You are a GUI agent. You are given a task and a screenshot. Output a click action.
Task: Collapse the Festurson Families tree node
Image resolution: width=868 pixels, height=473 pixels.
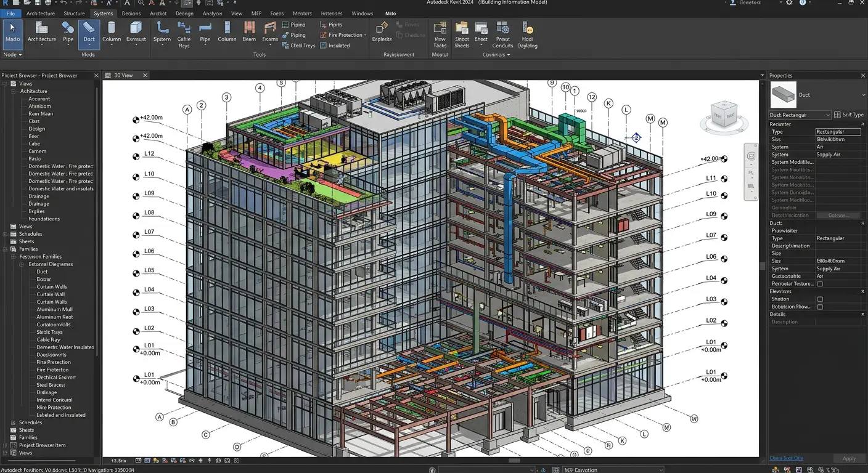coord(13,257)
